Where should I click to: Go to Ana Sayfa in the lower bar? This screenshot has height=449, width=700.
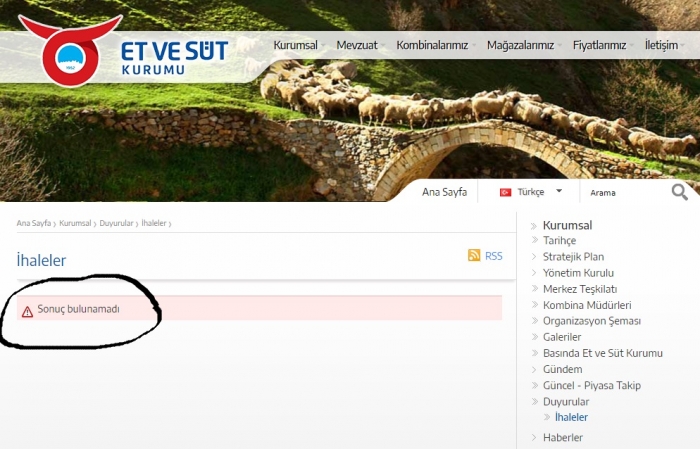pos(444,192)
